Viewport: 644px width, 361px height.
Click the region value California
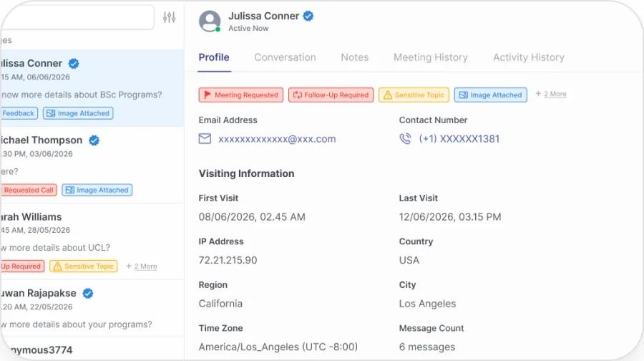[220, 304]
